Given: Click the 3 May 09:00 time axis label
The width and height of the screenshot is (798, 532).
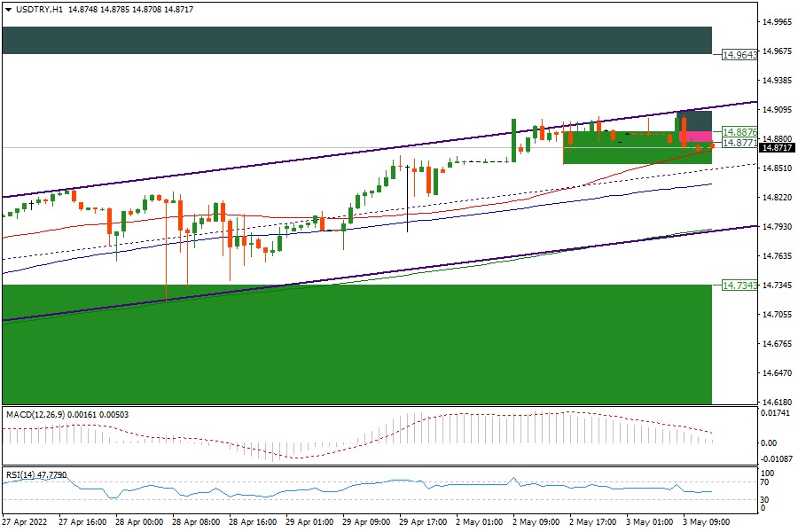Looking at the screenshot, I should pyautogui.click(x=705, y=522).
